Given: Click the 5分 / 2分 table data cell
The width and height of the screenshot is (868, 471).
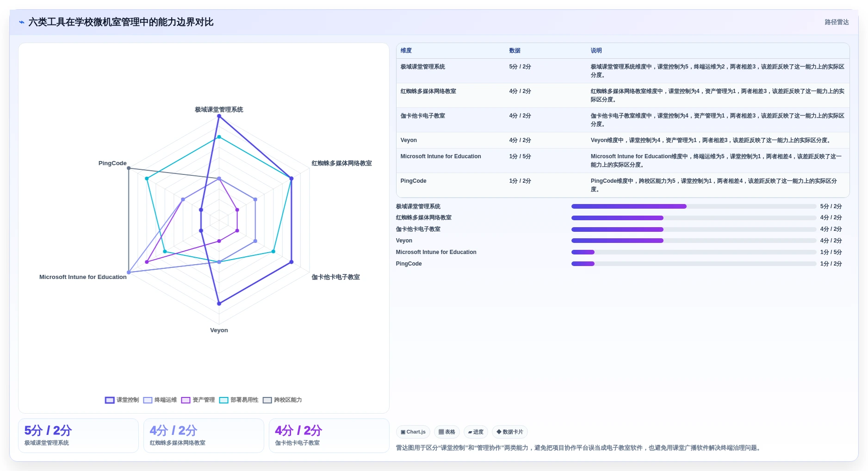Looking at the screenshot, I should [x=520, y=67].
